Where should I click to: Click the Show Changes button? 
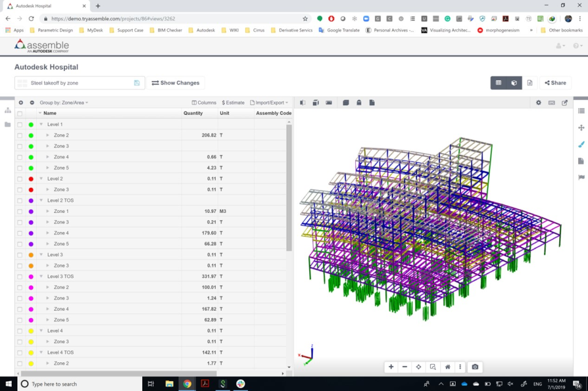tap(176, 83)
